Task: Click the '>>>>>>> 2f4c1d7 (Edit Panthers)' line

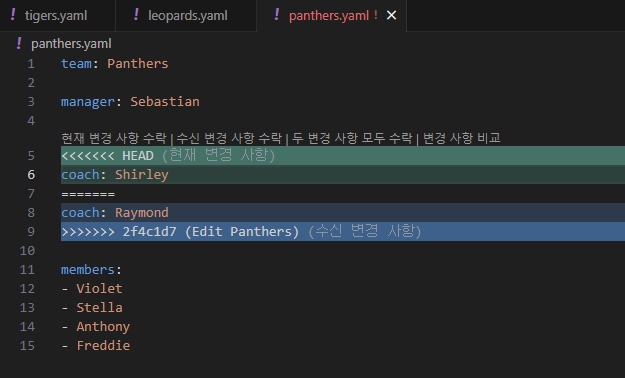Action: coord(343,232)
